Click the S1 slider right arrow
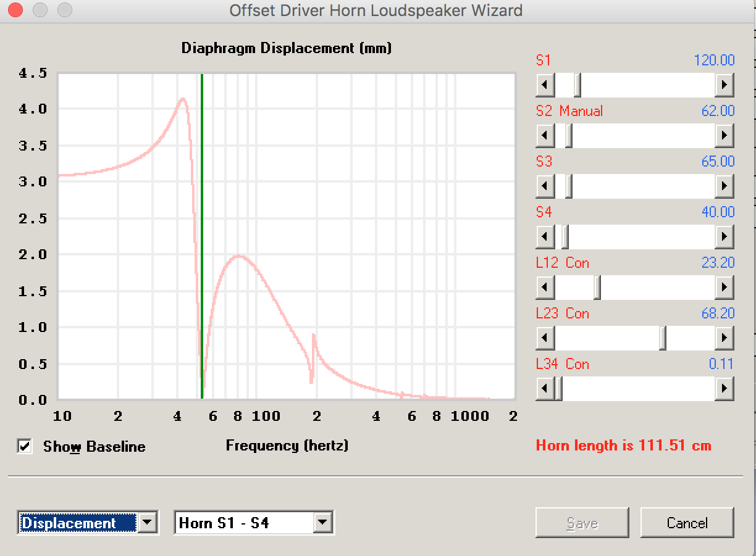This screenshot has width=756, height=556. tap(724, 85)
